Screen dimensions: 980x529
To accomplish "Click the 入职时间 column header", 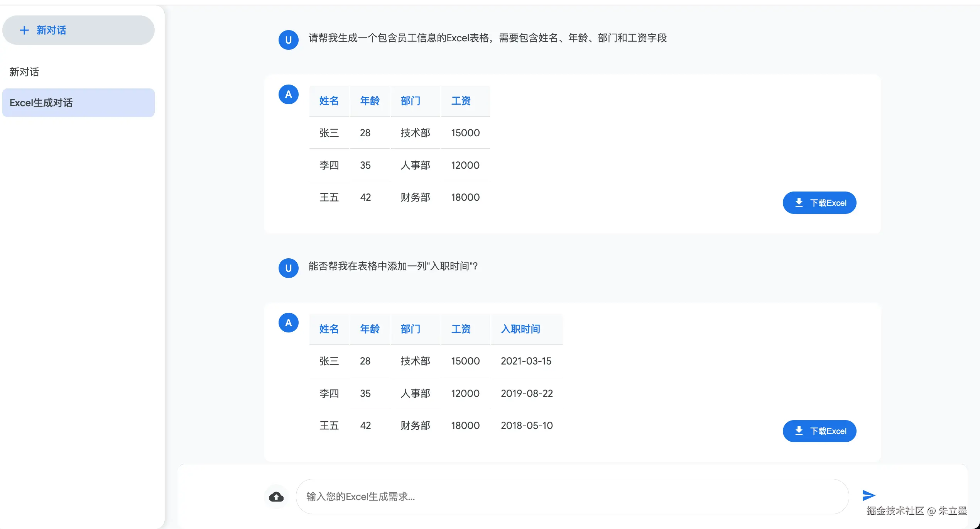I will click(520, 329).
